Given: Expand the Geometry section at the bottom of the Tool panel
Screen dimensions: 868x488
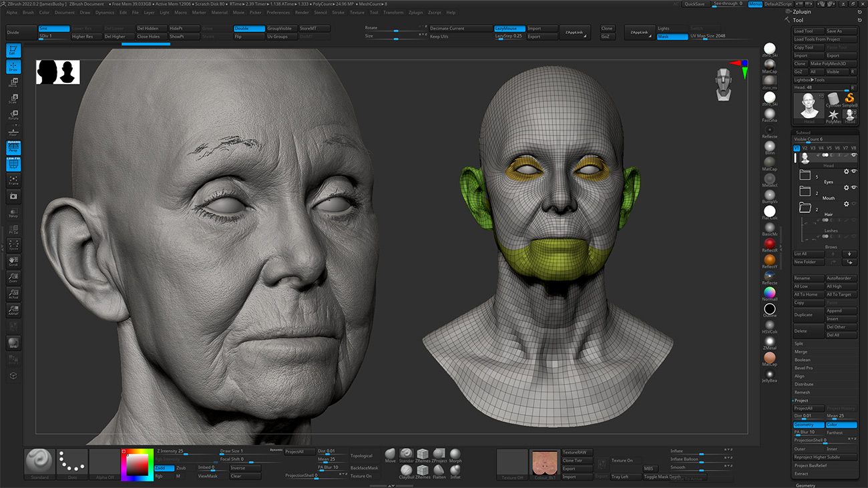Looking at the screenshot, I should 805,485.
